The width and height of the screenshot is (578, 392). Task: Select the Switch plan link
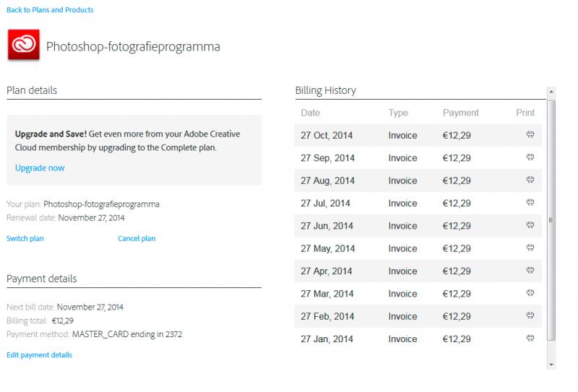pyautogui.click(x=25, y=238)
